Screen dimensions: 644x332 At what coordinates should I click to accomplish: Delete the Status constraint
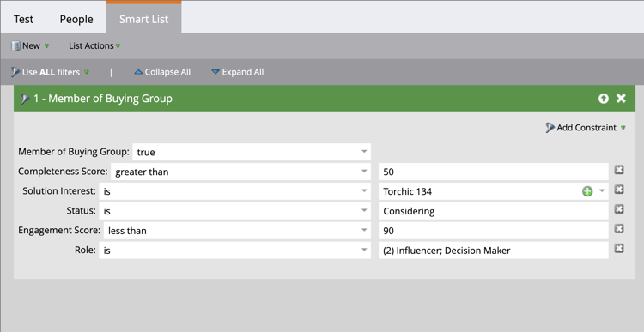point(619,209)
